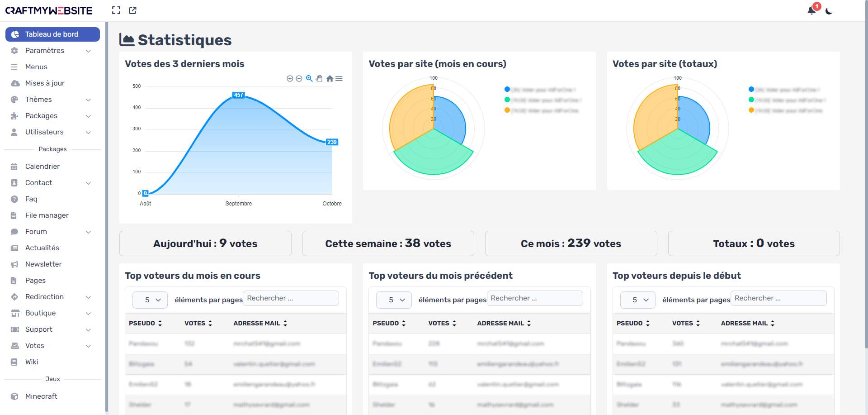Open site in new tab icon
Image resolution: width=868 pixels, height=415 pixels.
[132, 10]
